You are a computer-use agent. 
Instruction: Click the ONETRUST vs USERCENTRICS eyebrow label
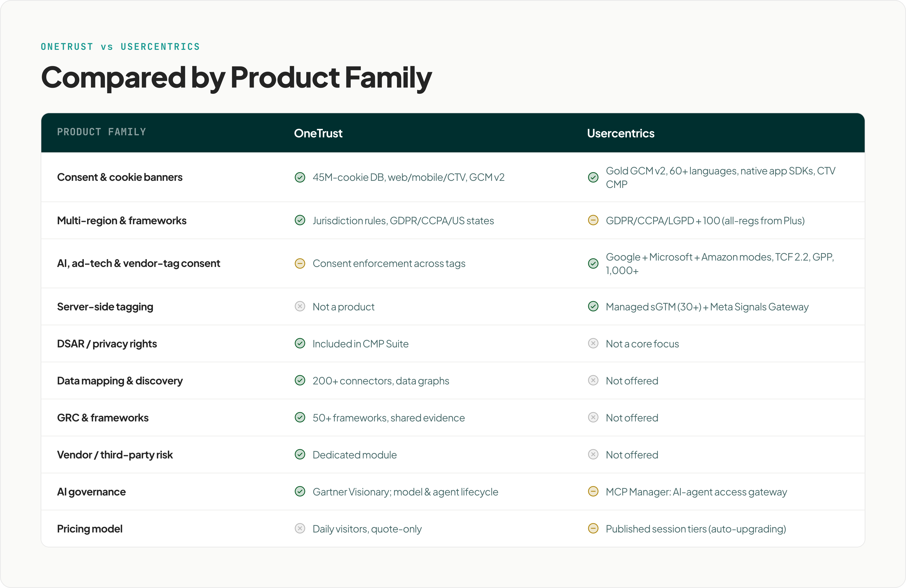(120, 47)
